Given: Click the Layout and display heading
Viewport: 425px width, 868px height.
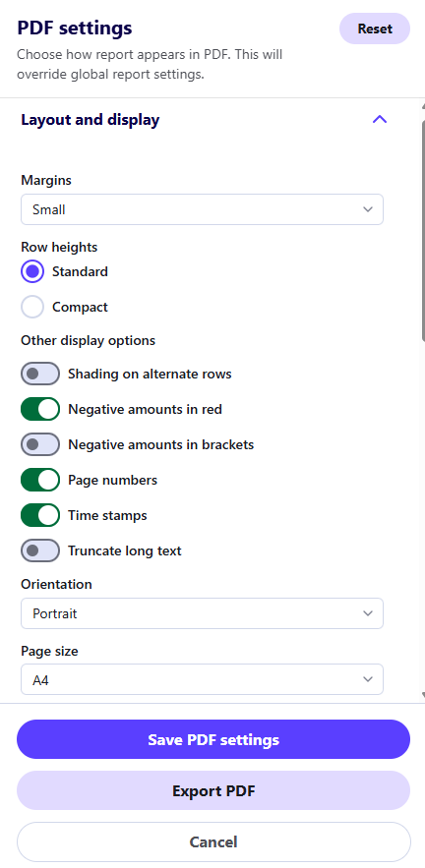Looking at the screenshot, I should (91, 120).
